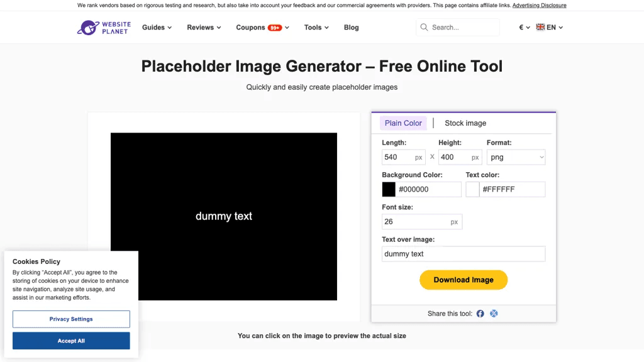
Task: Click the Text color hex field
Action: (512, 189)
